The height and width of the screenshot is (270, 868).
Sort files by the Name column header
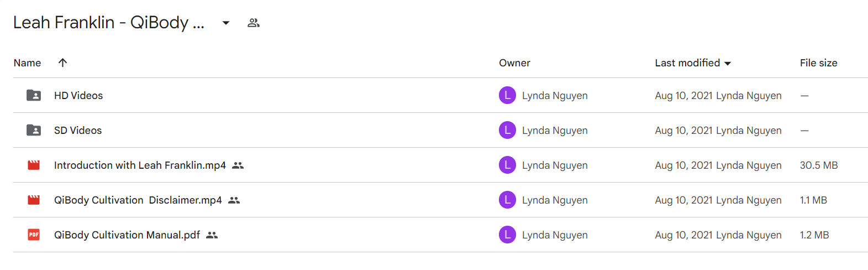pyautogui.click(x=27, y=63)
